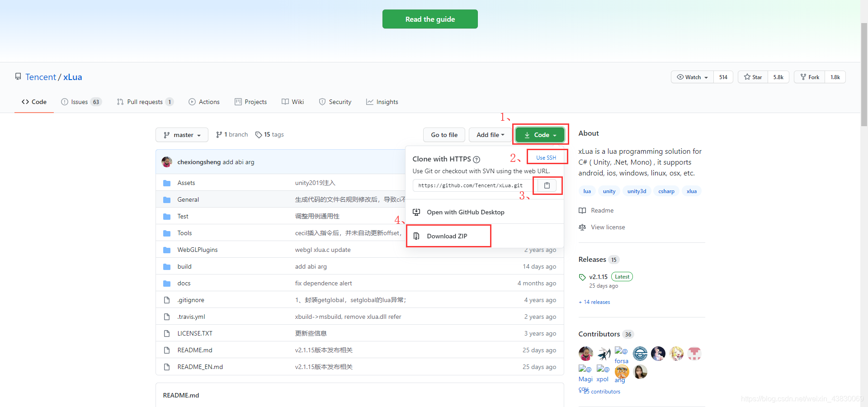Click the Tools folder icon
This screenshot has height=407, width=868.
tap(167, 233)
